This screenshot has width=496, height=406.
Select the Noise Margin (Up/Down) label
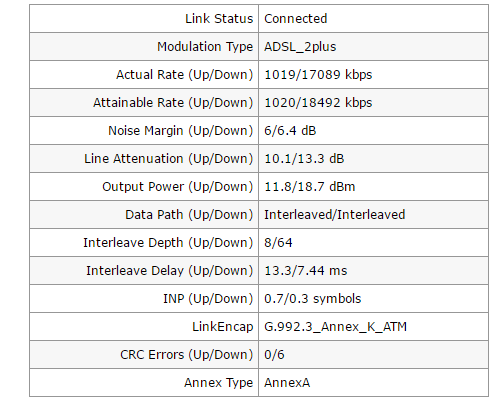pyautogui.click(x=181, y=131)
